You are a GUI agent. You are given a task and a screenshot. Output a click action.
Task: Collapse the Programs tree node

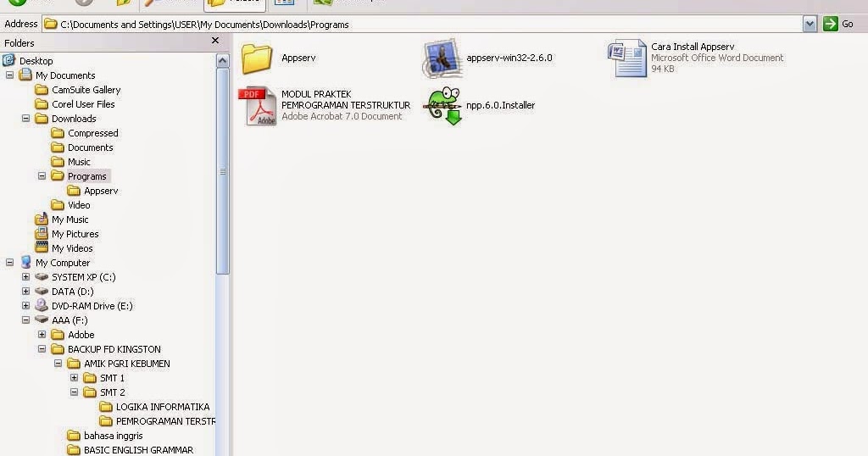pos(42,176)
